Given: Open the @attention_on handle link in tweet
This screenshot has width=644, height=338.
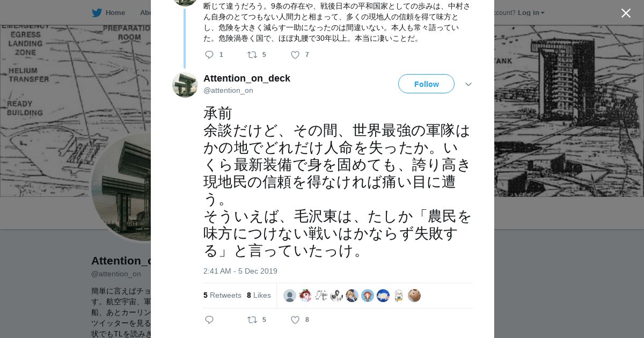Looking at the screenshot, I should 228,90.
